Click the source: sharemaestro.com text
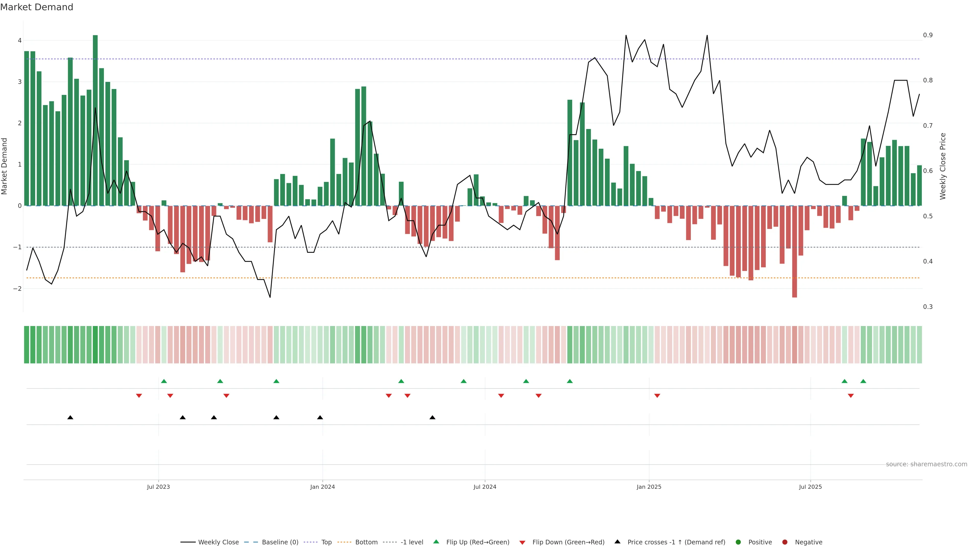Screen dimensions: 980x551 coord(926,464)
